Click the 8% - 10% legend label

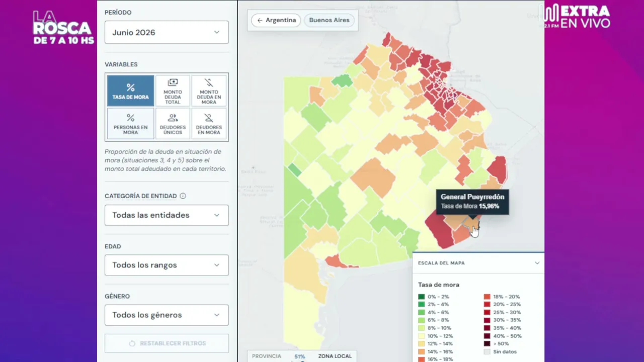[439, 328]
